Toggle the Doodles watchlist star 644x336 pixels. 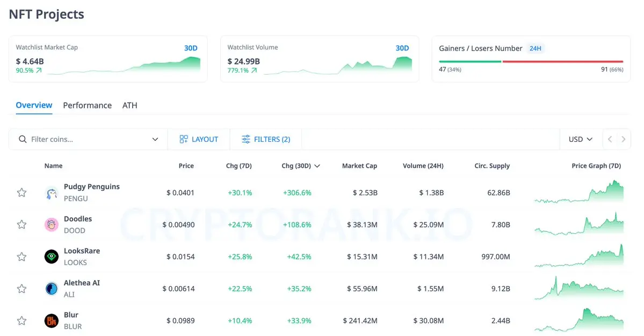22,225
